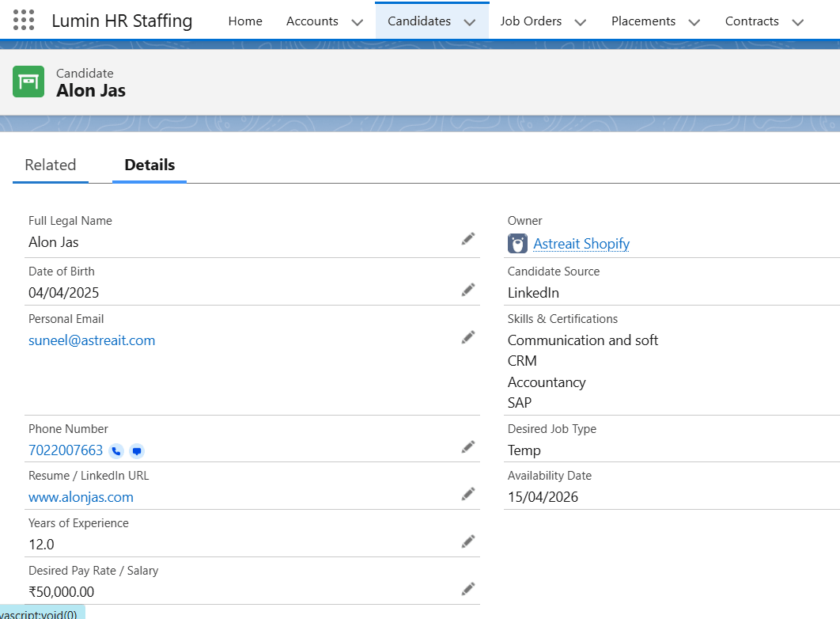Viewport: 840px width, 619px height.
Task: Edit Resume / LinkedIn URL pencil icon
Action: [x=467, y=493]
